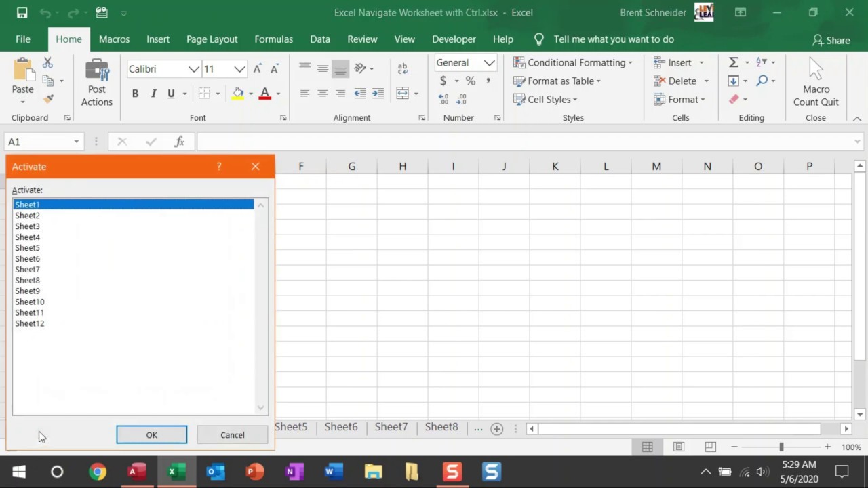Open Post Actions macro button

[x=97, y=83]
